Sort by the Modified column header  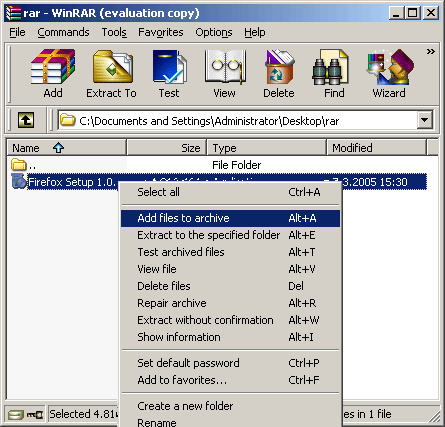377,148
